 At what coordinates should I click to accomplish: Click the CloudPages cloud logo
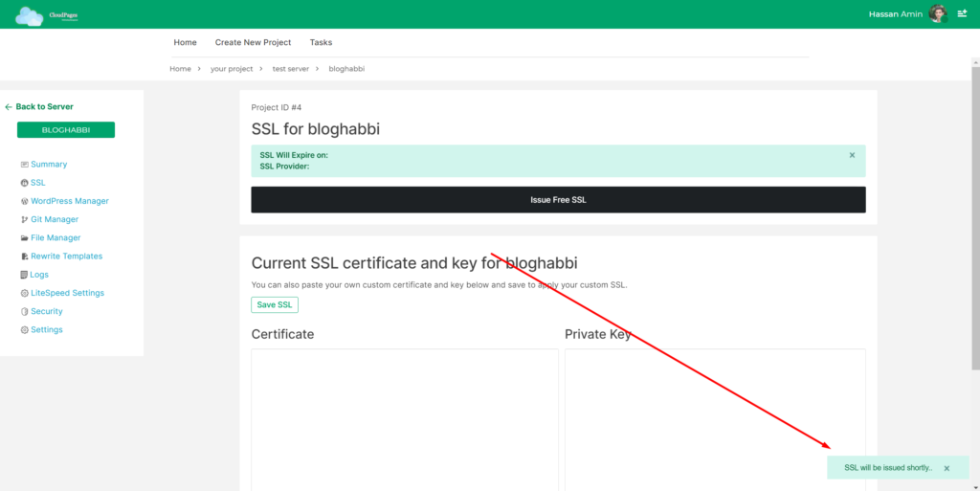coord(30,15)
